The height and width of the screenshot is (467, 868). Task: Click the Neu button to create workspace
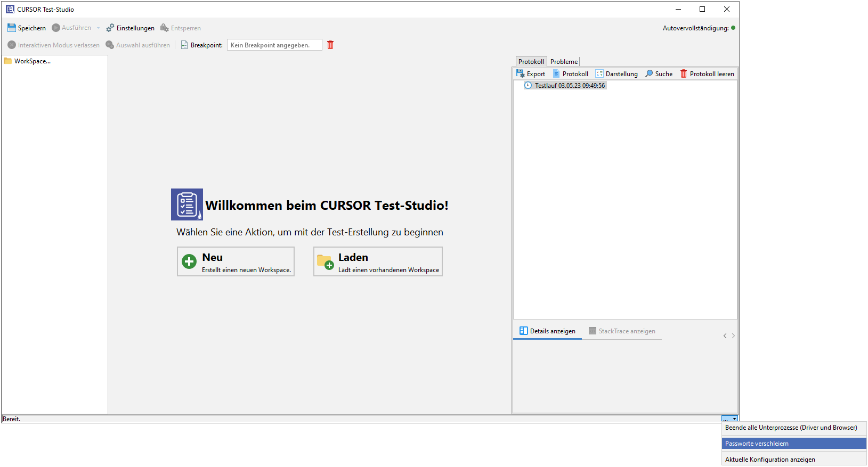point(236,261)
